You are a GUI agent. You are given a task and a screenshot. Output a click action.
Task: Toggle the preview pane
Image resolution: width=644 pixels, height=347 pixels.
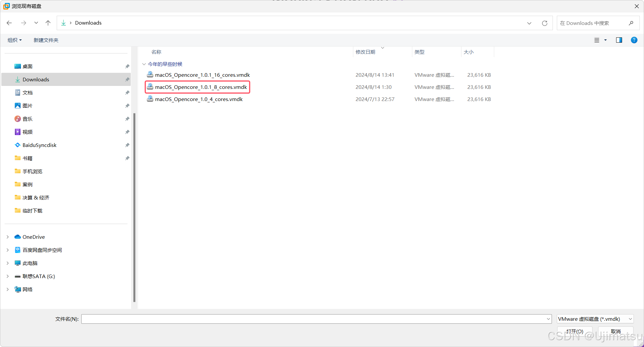pyautogui.click(x=619, y=40)
